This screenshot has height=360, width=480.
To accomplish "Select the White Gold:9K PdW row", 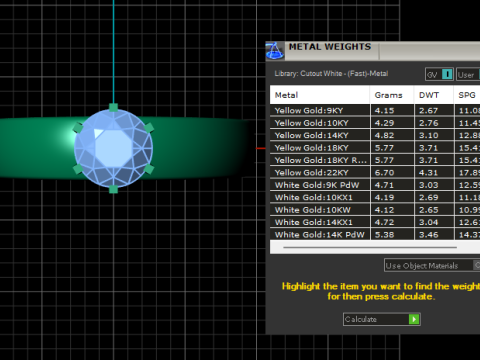I will click(375, 185).
